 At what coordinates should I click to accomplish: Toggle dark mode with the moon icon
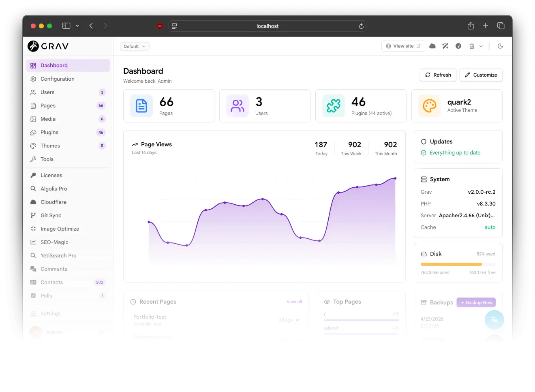click(x=501, y=46)
